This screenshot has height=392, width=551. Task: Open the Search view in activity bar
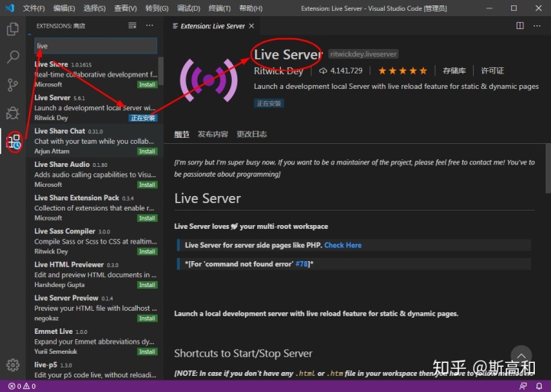[13, 57]
